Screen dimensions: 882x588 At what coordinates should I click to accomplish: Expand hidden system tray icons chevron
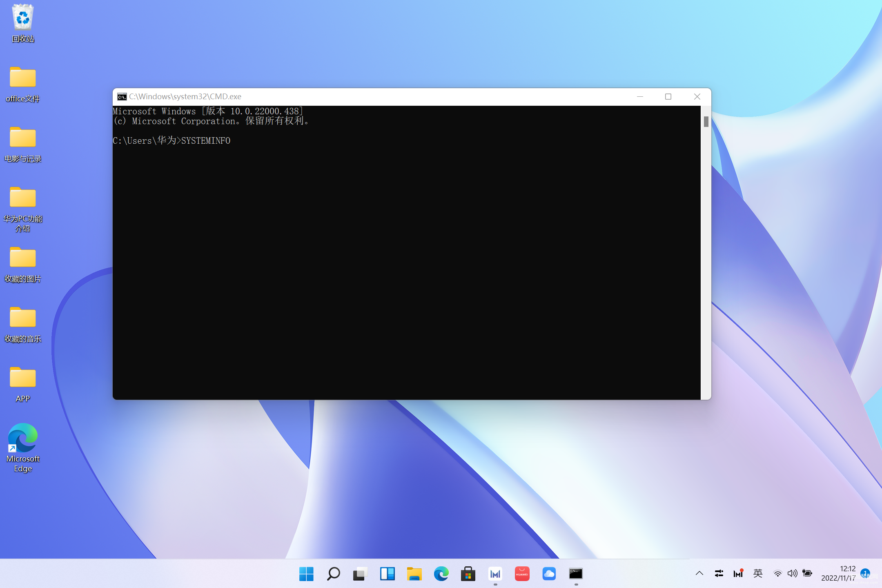click(699, 573)
